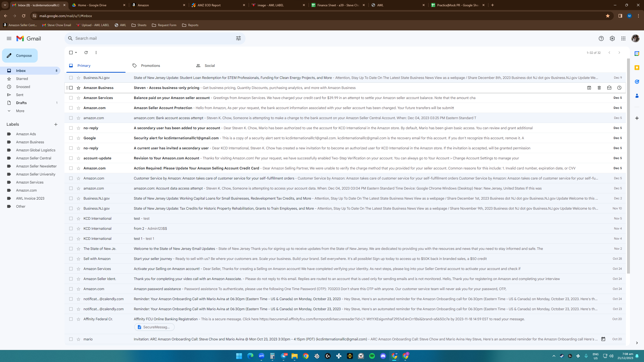Image resolution: width=644 pixels, height=362 pixels.
Task: Check the Affinity Federal Cr. email
Action: pos(71,319)
